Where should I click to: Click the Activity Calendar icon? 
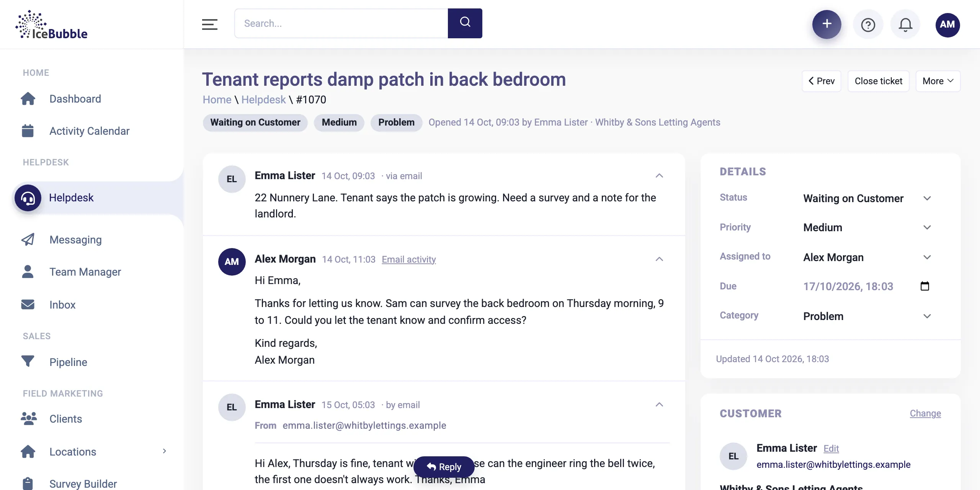point(28,131)
